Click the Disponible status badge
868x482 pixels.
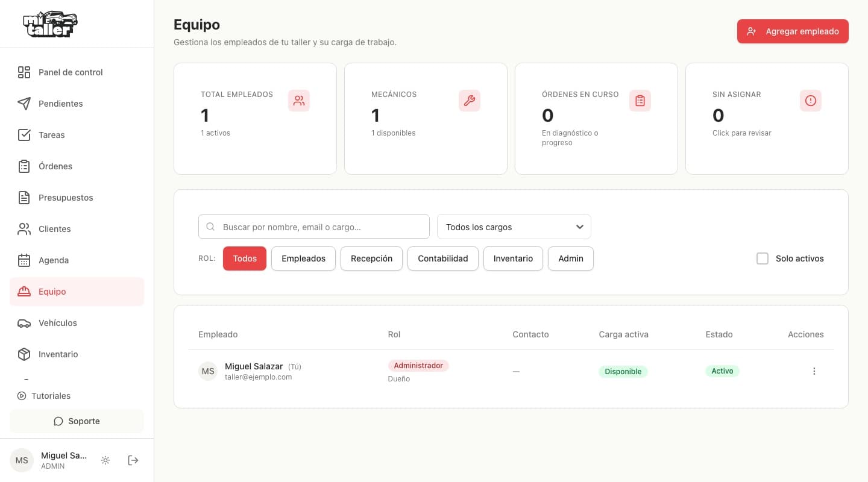pos(623,372)
